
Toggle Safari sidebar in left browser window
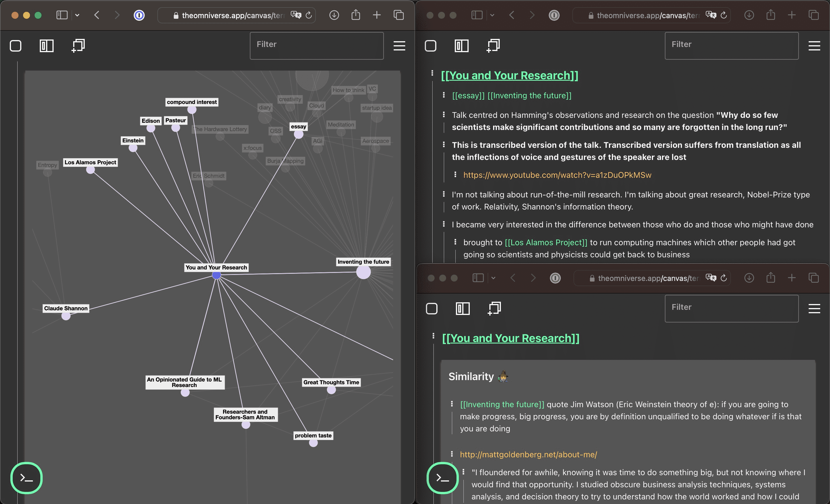coord(62,15)
